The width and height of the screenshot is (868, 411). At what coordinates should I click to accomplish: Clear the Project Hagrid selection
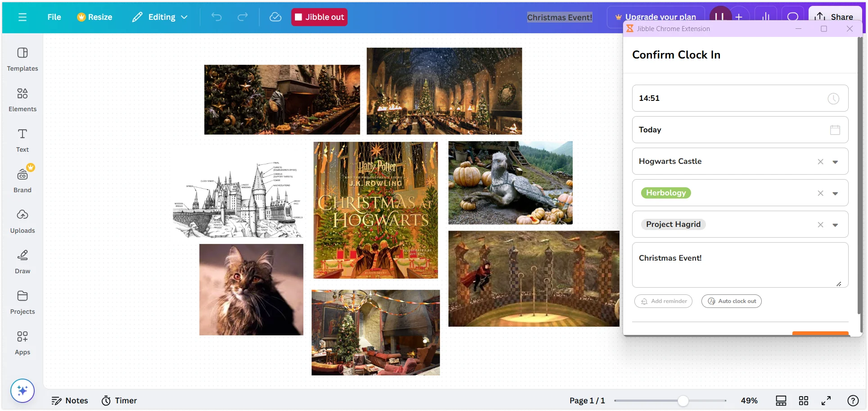(821, 225)
